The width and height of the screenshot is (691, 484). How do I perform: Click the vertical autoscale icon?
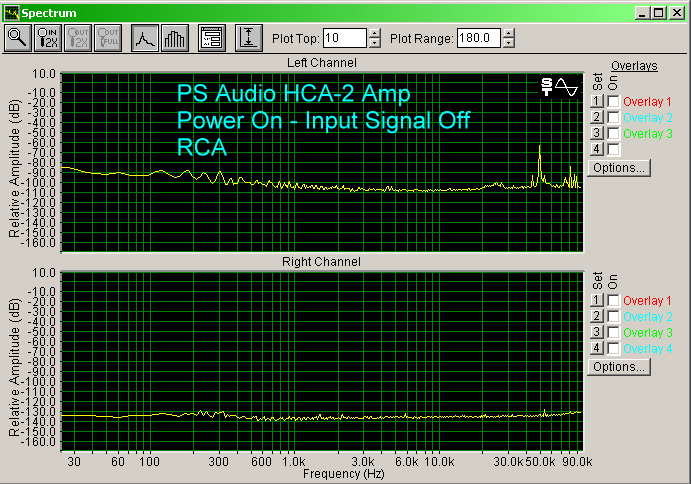tap(248, 38)
